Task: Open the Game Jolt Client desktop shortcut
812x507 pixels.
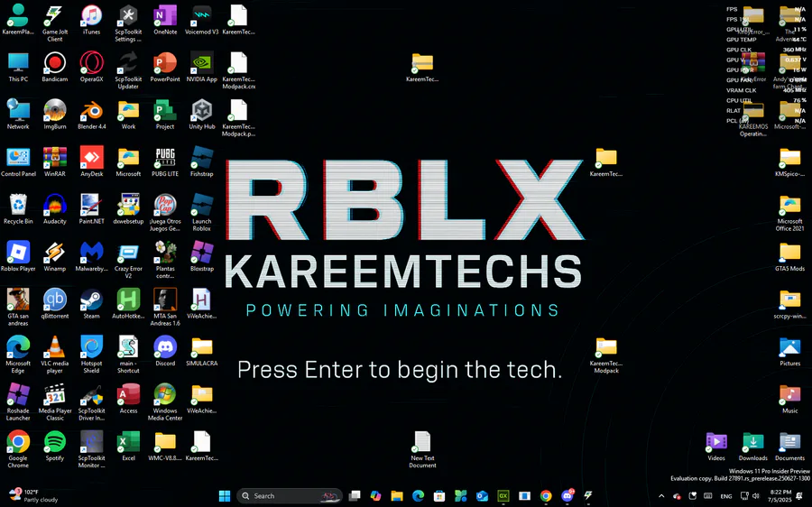Action: 55,23
